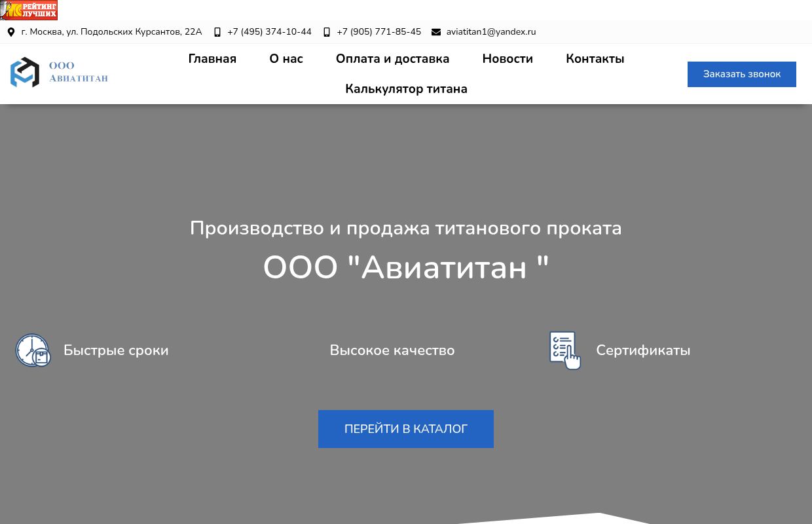Navigate to Контакты

595,59
